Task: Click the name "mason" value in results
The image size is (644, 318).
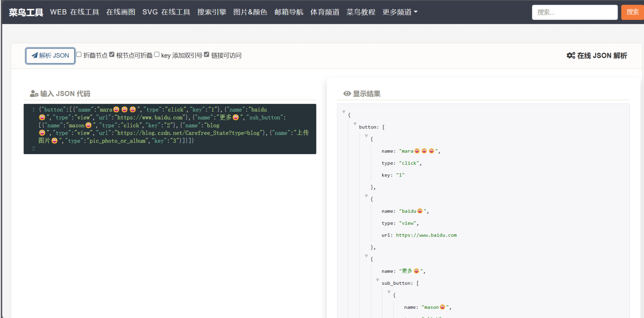Action: (x=435, y=307)
